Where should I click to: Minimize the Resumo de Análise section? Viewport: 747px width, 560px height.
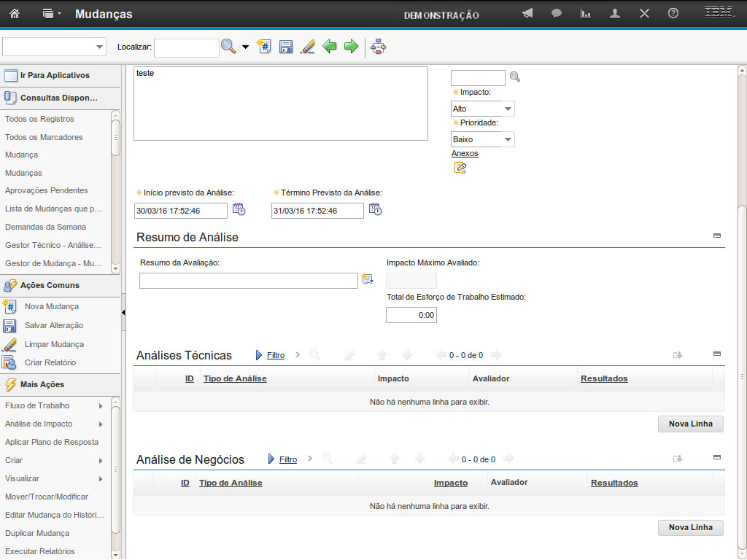click(716, 236)
